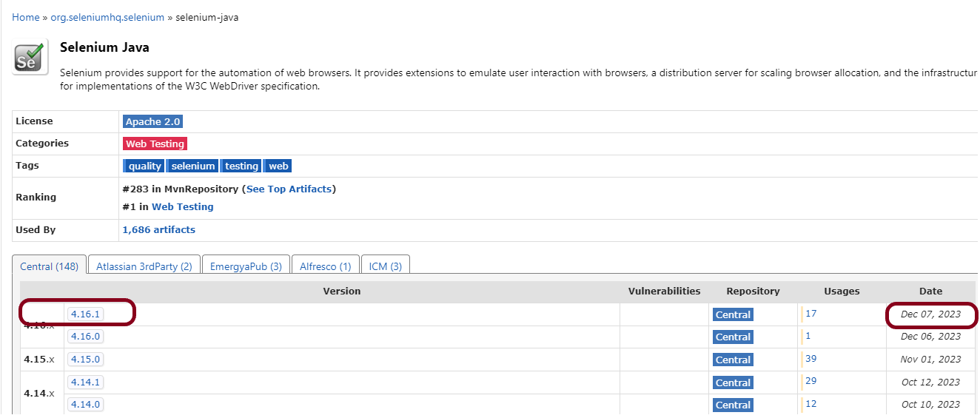Open the Home breadcrumb link

[26, 17]
